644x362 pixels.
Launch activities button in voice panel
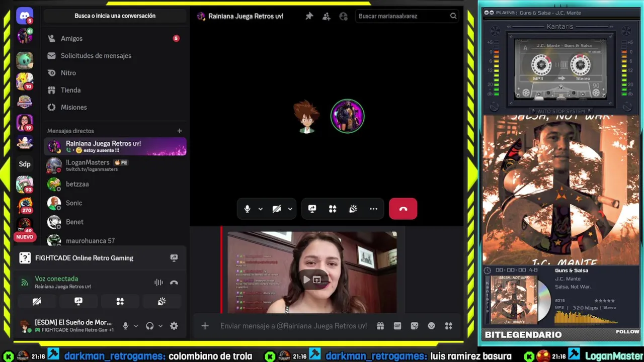120,301
